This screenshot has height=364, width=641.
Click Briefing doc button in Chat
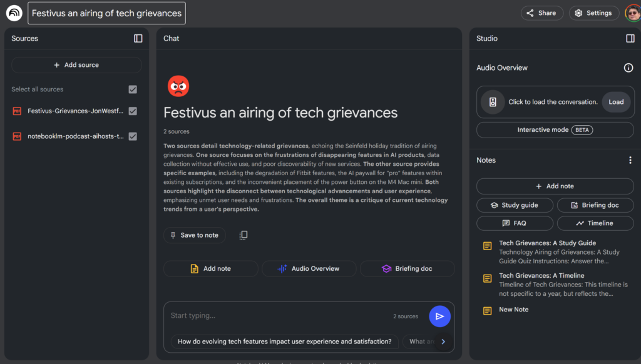pos(407,269)
